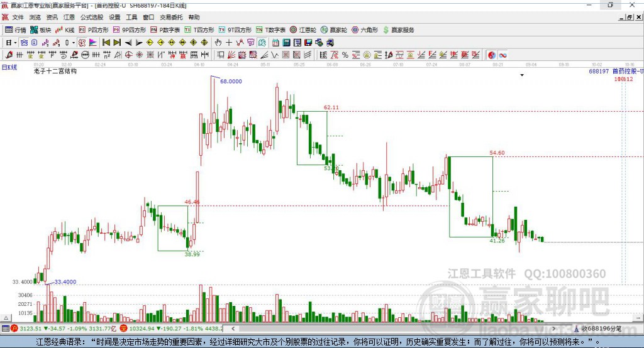Click the red-blue yin-yang icon
Image resolution: width=644 pixels, height=348 pixels.
coord(492,55)
